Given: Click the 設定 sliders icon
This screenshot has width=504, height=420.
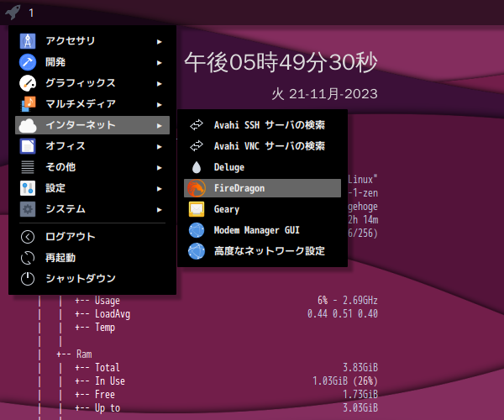Looking at the screenshot, I should (x=28, y=188).
